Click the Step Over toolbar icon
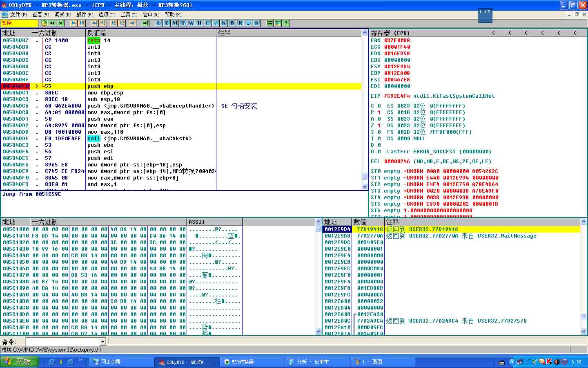This screenshot has height=368, width=588. [x=103, y=23]
